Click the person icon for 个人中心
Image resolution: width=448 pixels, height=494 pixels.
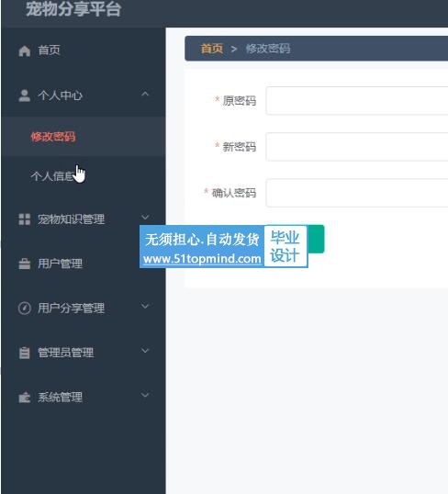[24, 95]
